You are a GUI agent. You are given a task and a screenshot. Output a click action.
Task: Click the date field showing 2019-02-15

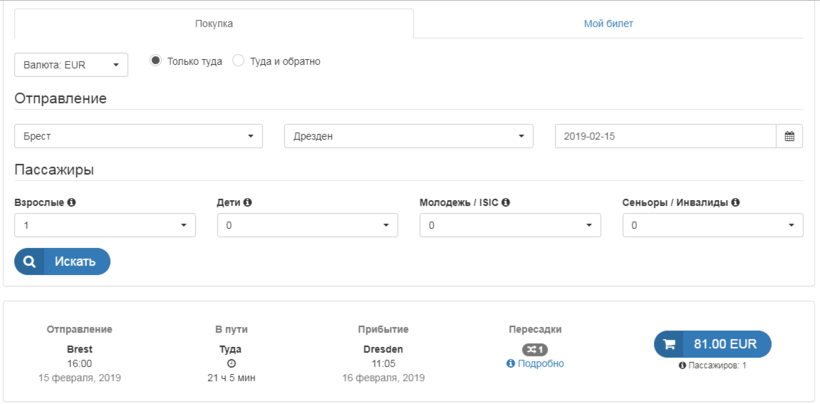[x=665, y=136]
